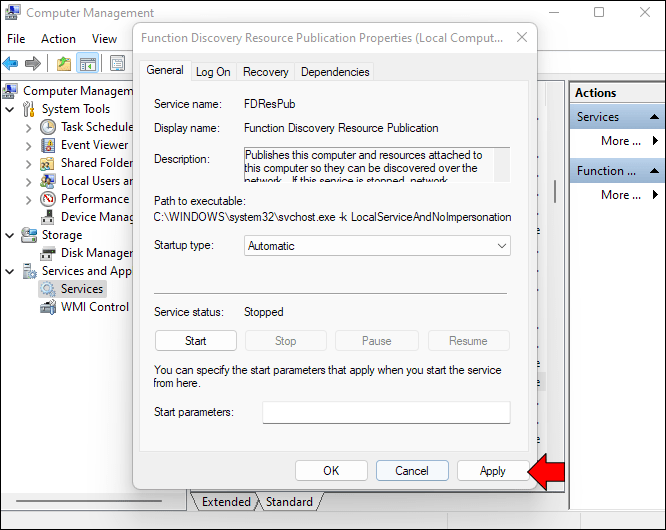Click the Disk Management icon
This screenshot has height=530, width=666.
pyautogui.click(x=48, y=253)
